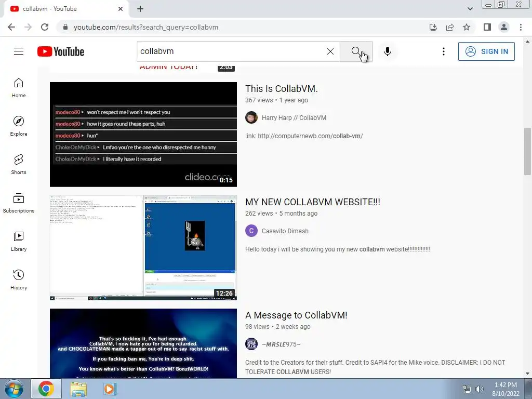Go to the YouTube logo home link
Viewport: 532px width, 399px height.
click(61, 51)
